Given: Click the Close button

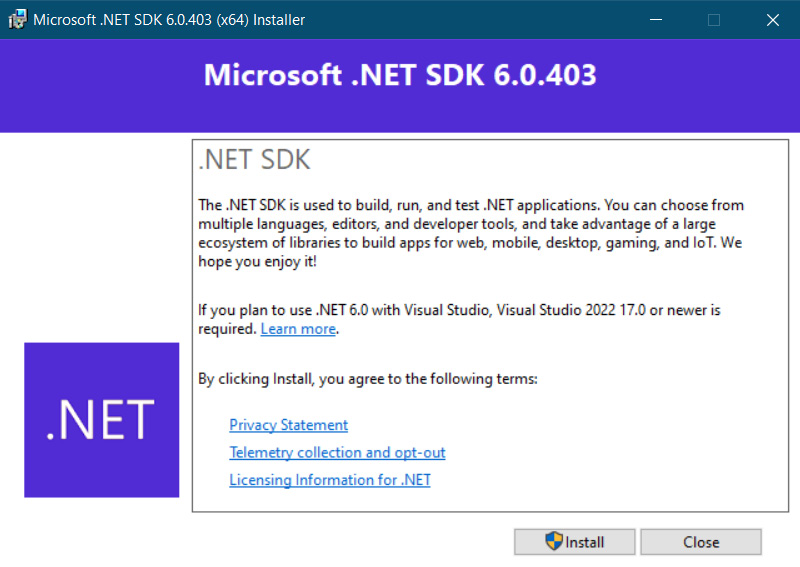Looking at the screenshot, I should [701, 542].
